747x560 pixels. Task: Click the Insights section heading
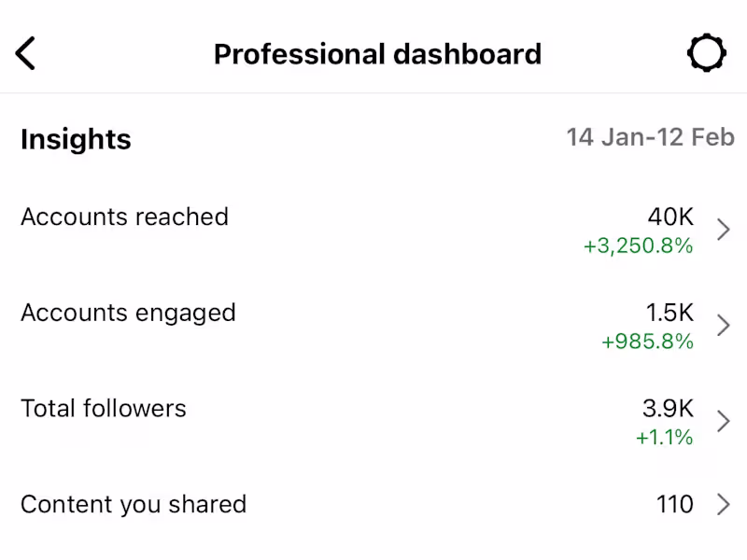pyautogui.click(x=76, y=139)
